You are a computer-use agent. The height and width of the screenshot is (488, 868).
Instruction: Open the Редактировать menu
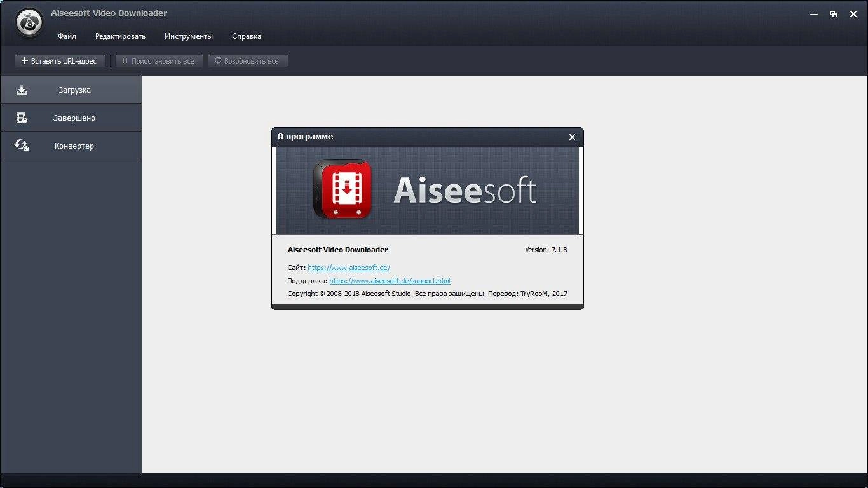pyautogui.click(x=120, y=36)
